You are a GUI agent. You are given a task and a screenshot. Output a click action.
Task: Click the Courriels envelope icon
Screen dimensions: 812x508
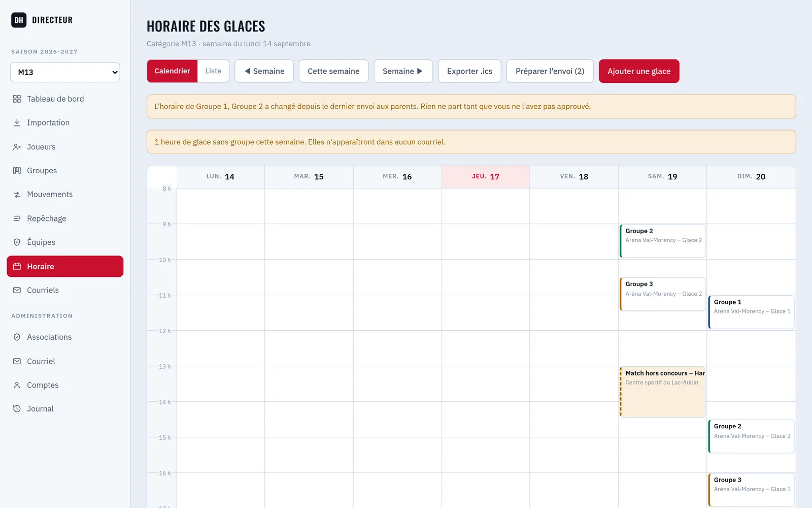coord(17,290)
